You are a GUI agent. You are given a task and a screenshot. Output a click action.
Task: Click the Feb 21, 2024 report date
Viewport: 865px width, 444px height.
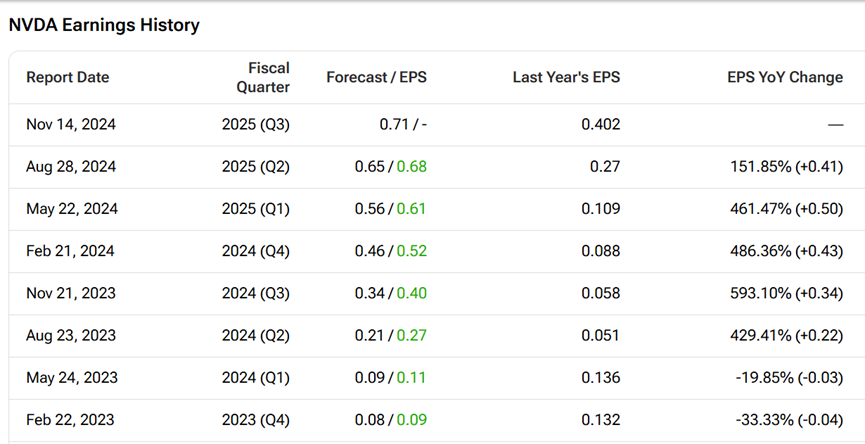pyautogui.click(x=70, y=251)
